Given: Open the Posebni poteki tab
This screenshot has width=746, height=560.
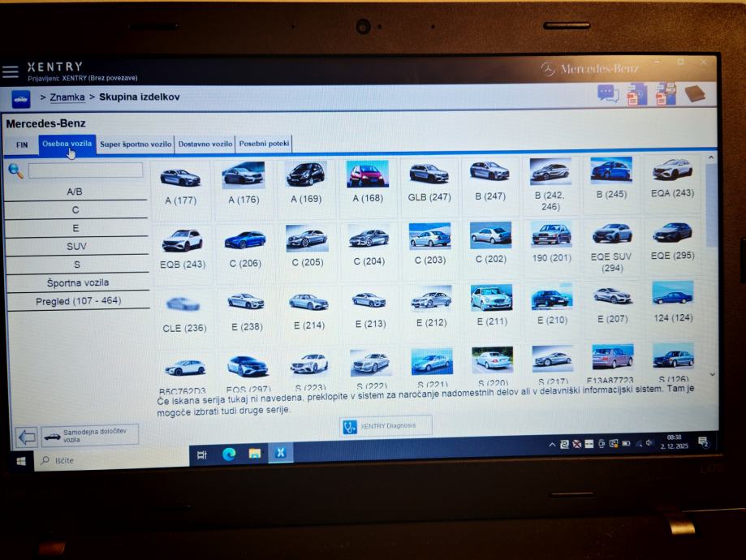Looking at the screenshot, I should pyautogui.click(x=264, y=144).
